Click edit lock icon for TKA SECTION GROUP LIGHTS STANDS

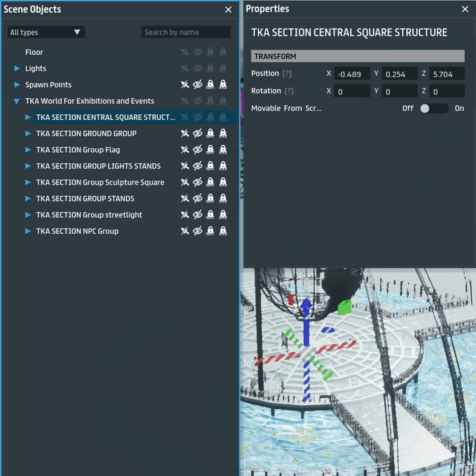click(x=210, y=166)
